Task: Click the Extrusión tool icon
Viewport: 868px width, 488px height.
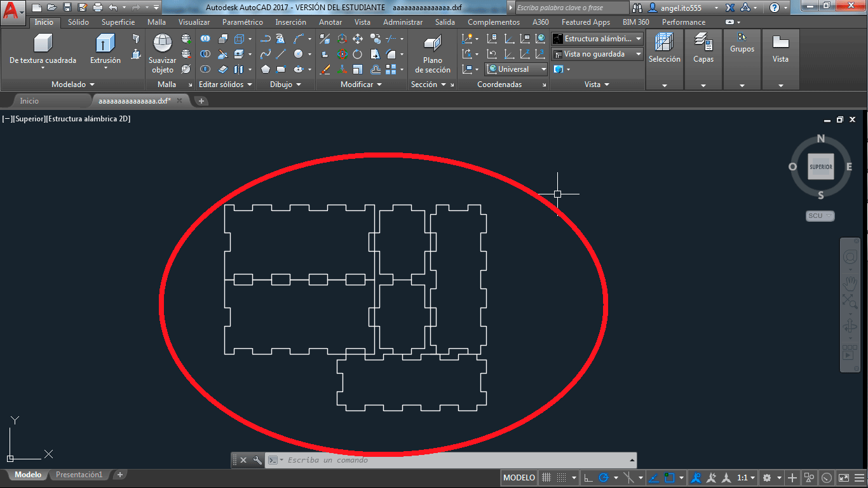Action: [105, 43]
